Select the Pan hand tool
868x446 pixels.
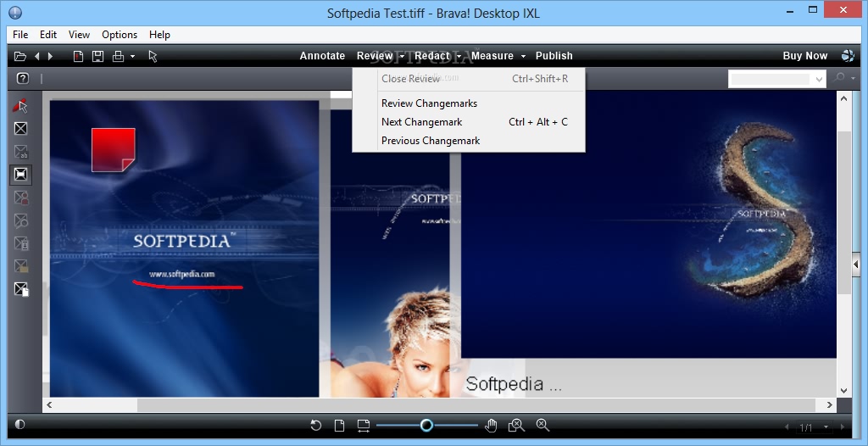coord(491,426)
